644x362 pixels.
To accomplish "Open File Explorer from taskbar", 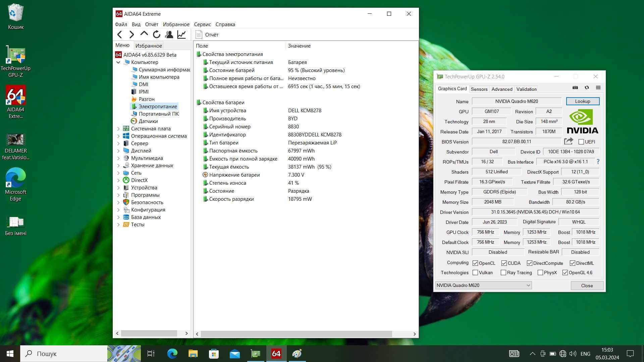I will (x=193, y=354).
